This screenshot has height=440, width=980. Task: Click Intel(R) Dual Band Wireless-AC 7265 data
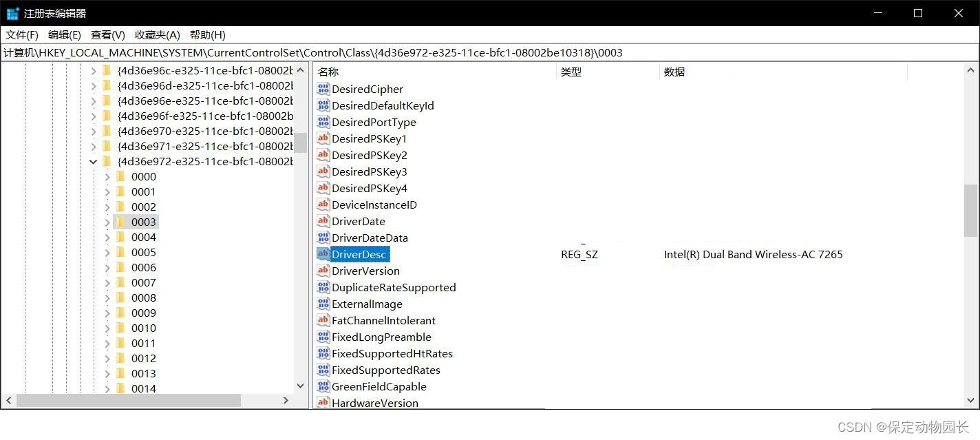[x=753, y=254]
